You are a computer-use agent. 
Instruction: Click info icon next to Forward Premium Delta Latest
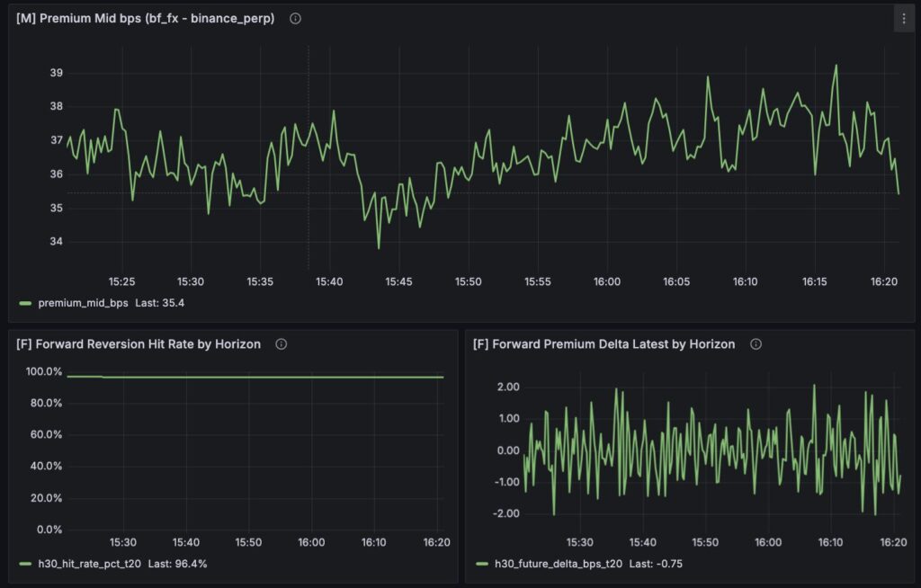coord(756,344)
